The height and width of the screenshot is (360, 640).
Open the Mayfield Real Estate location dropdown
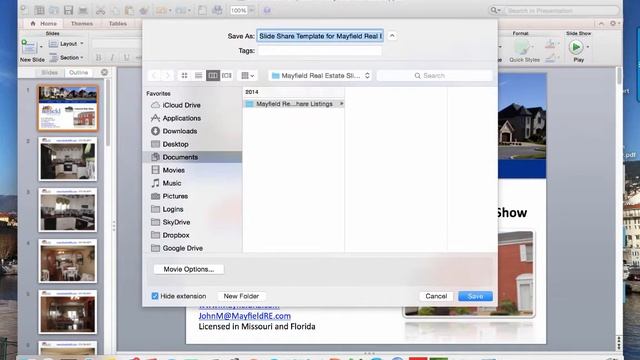tap(320, 76)
